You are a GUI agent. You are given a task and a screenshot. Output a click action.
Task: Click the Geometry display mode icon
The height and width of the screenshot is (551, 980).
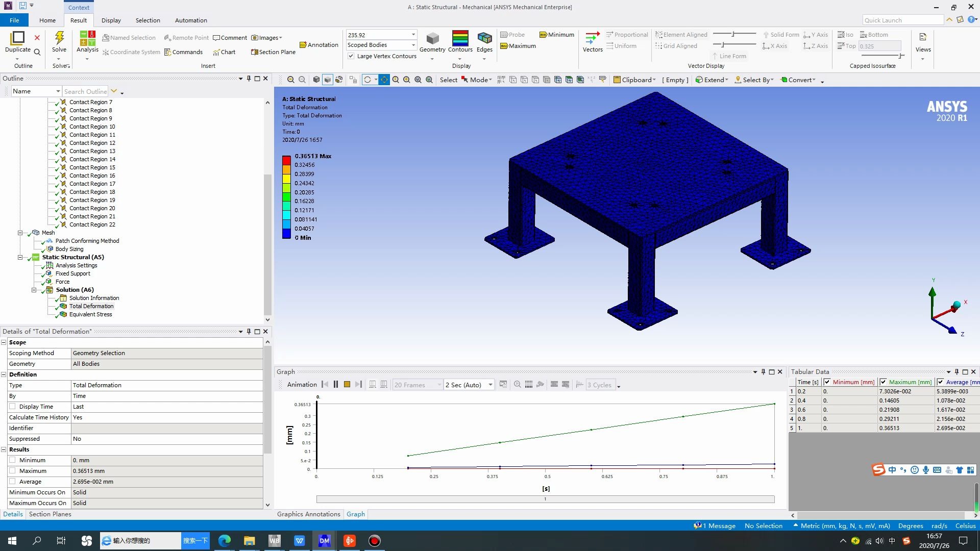432,42
